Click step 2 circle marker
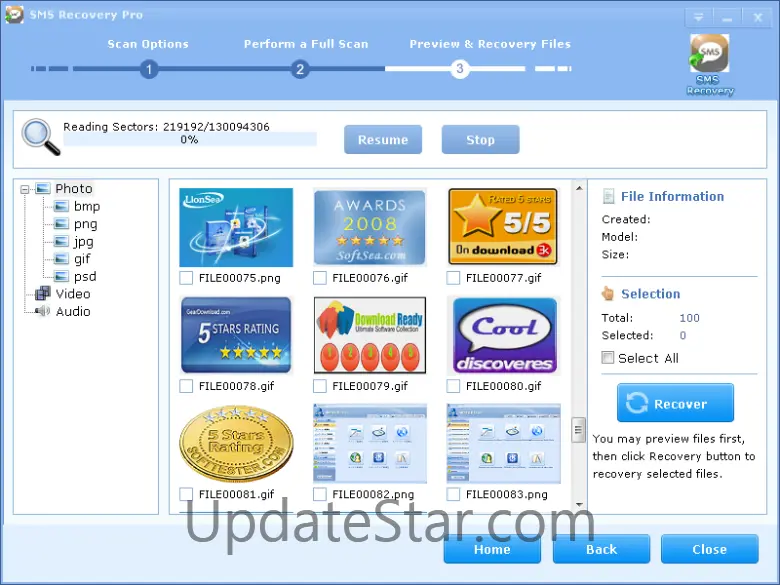Screen dimensions: 780x585 tap(300, 69)
